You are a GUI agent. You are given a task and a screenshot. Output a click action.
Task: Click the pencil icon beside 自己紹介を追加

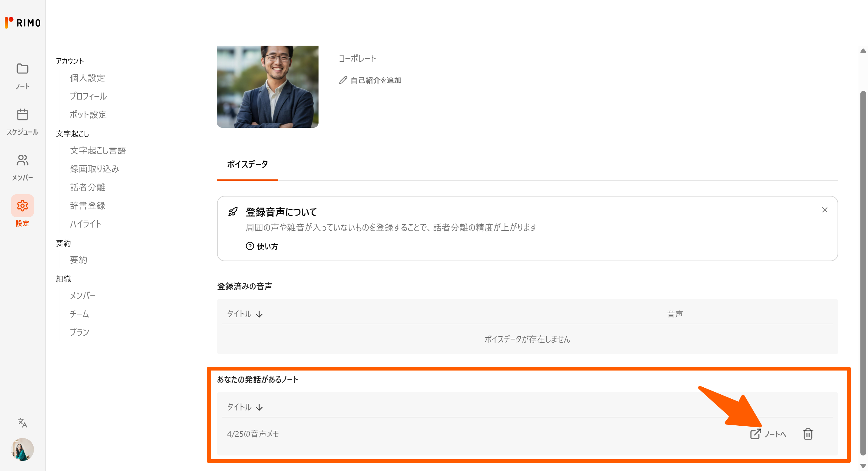[x=343, y=80]
